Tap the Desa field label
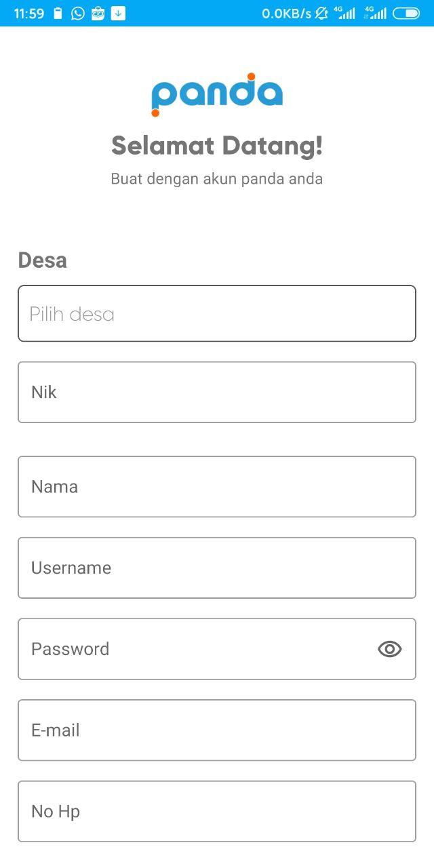This screenshot has height=868, width=434. (x=42, y=260)
